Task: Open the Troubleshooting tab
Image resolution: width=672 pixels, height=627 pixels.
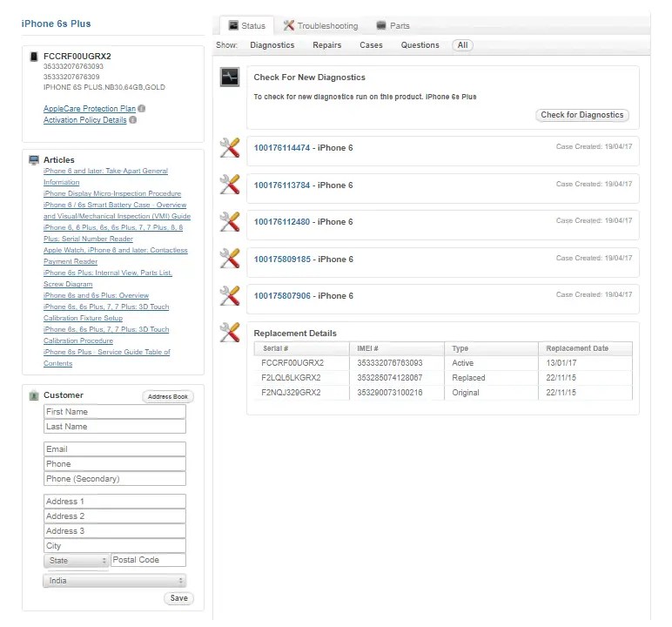Action: (x=320, y=26)
